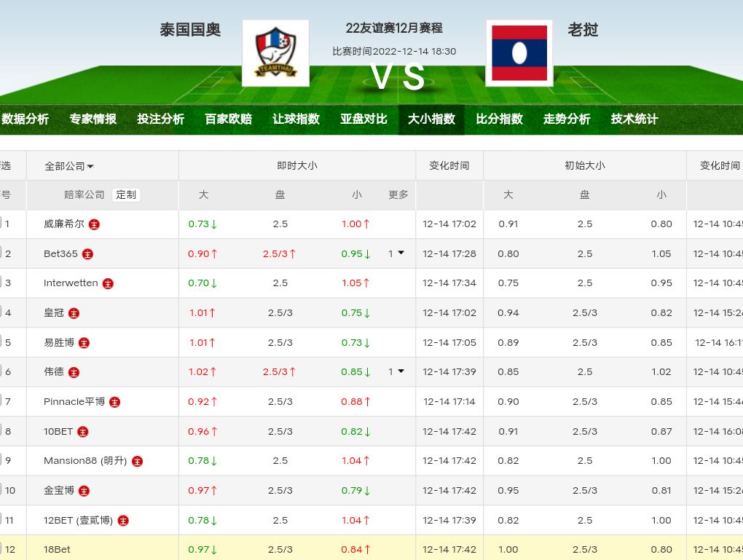Screen dimensions: 743x560
Task: Click the red 主 icon beside 威廉希尔
Action: 94,224
